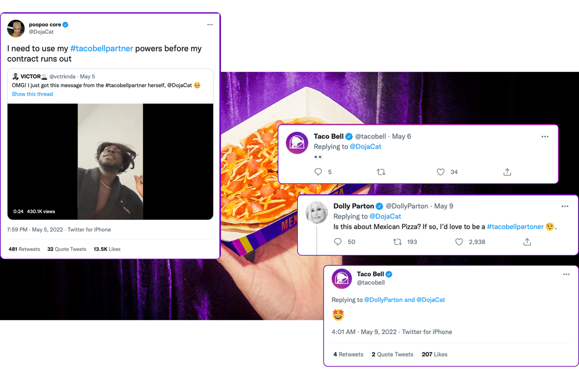The width and height of the screenshot is (579, 392).
Task: Open more options on Taco Bell's May 6 tweet
Action: coord(545,136)
